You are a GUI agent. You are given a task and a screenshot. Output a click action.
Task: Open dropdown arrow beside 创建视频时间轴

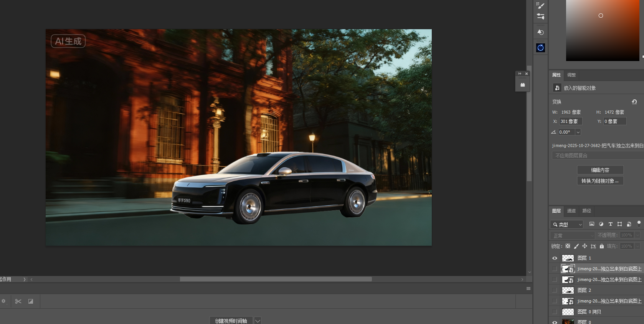point(258,321)
